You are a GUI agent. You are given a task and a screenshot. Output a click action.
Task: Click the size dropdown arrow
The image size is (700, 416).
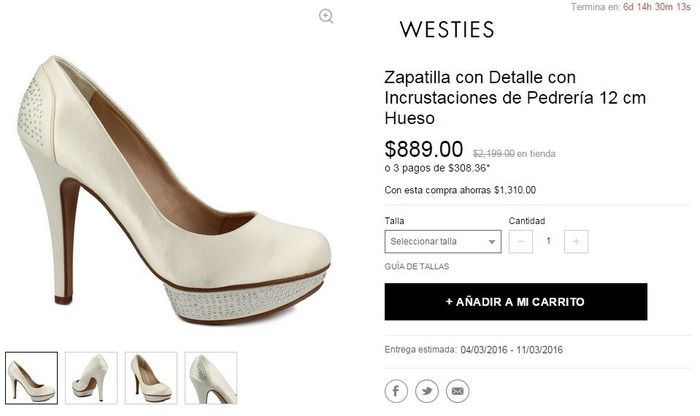tap(492, 242)
